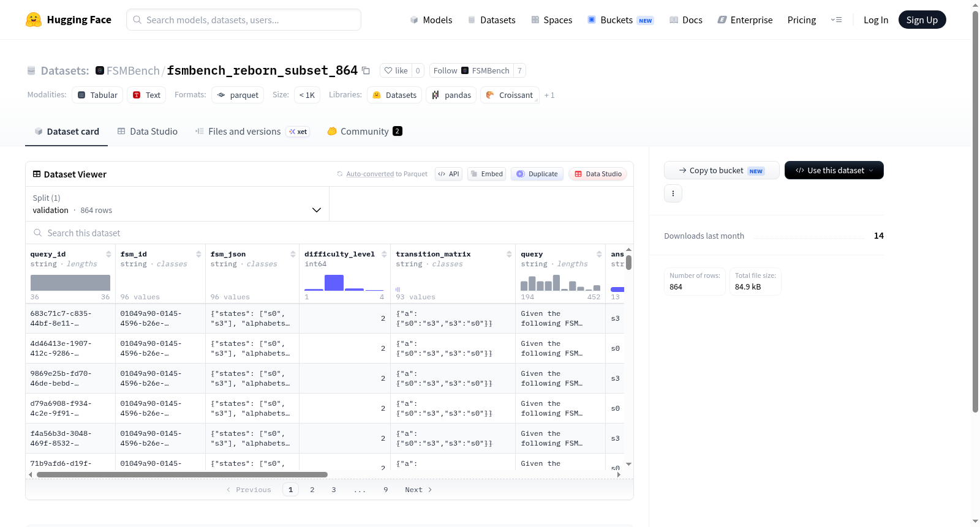
Task: Copy dataset name with the copy icon
Action: click(x=366, y=70)
